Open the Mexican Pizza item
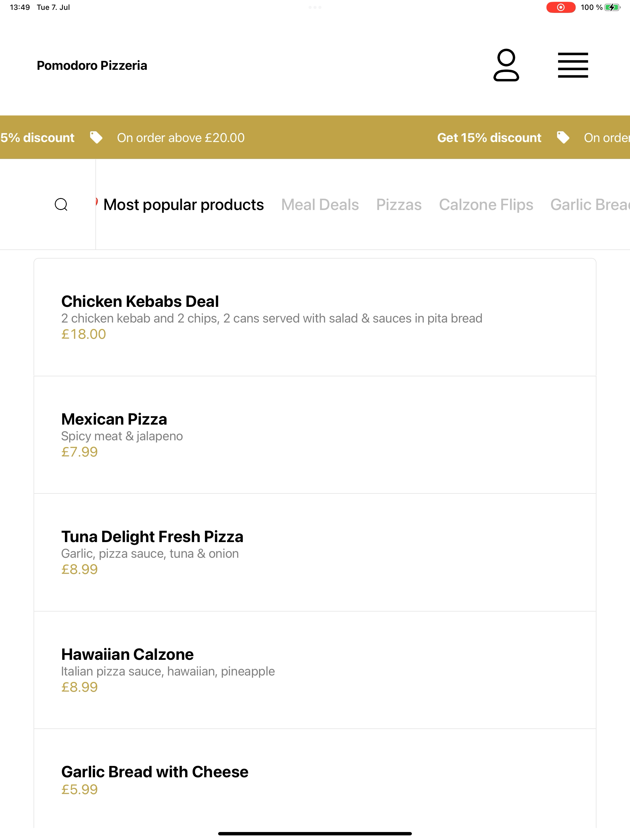630x840 pixels. click(x=315, y=435)
